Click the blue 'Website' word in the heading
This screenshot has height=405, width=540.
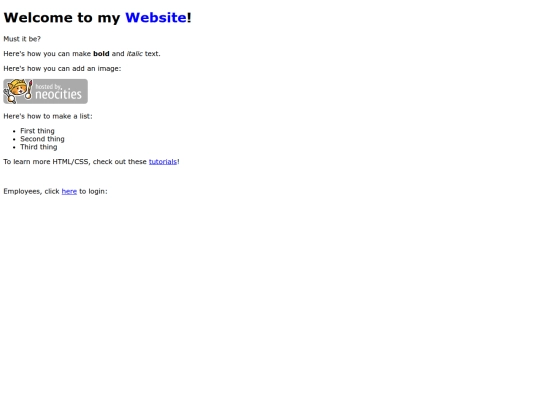156,18
